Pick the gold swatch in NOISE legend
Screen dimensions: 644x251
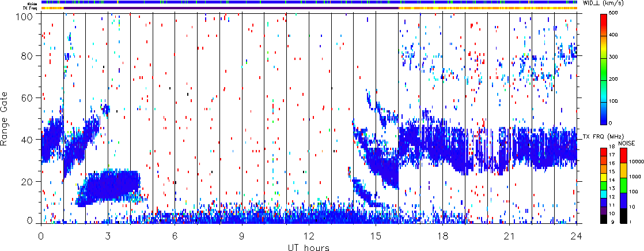(x=623, y=170)
